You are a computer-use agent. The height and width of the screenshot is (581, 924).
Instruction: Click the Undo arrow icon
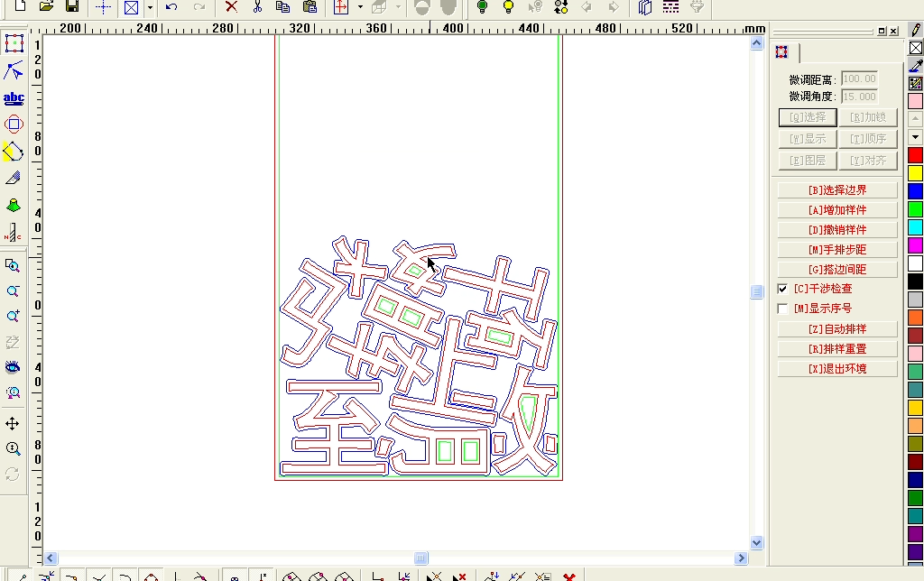(x=171, y=7)
